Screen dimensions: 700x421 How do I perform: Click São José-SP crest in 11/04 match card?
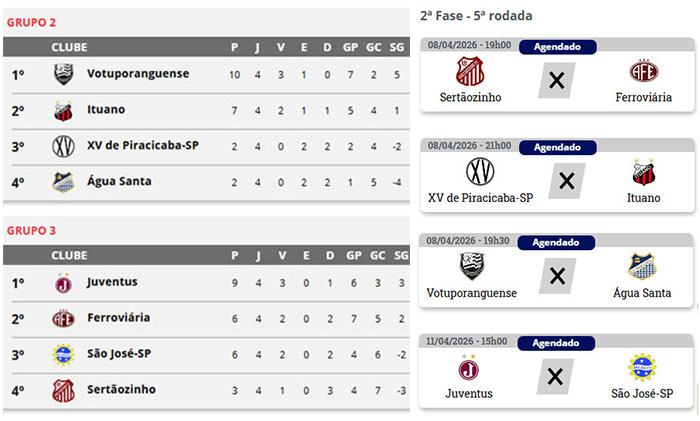(x=641, y=368)
